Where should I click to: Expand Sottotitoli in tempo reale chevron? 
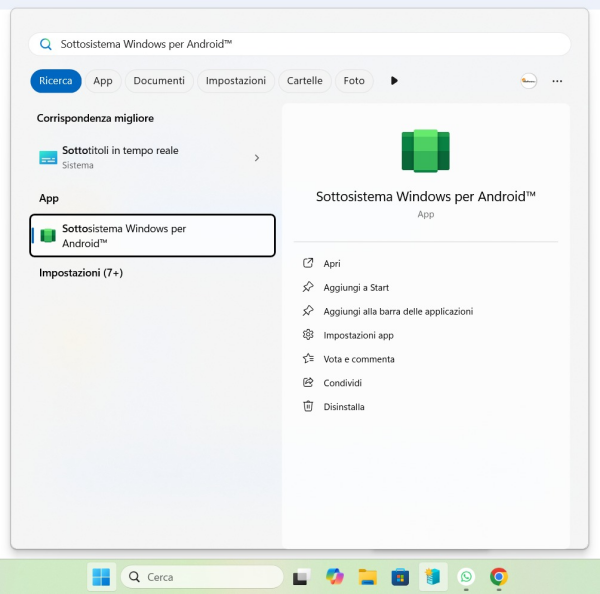pyautogui.click(x=257, y=158)
